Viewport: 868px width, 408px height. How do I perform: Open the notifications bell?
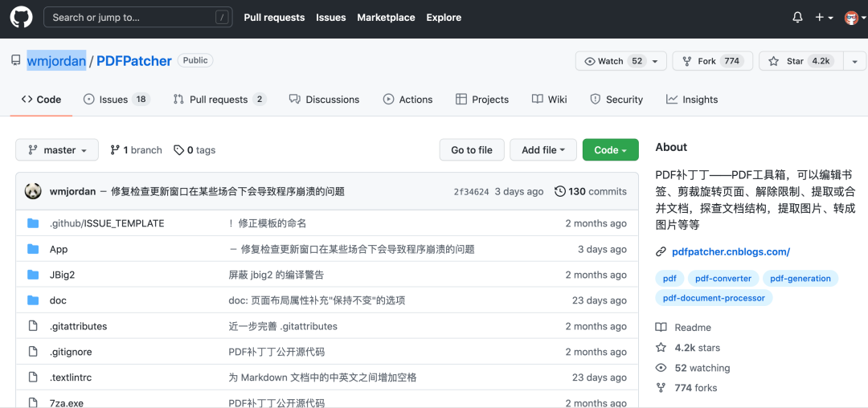797,17
